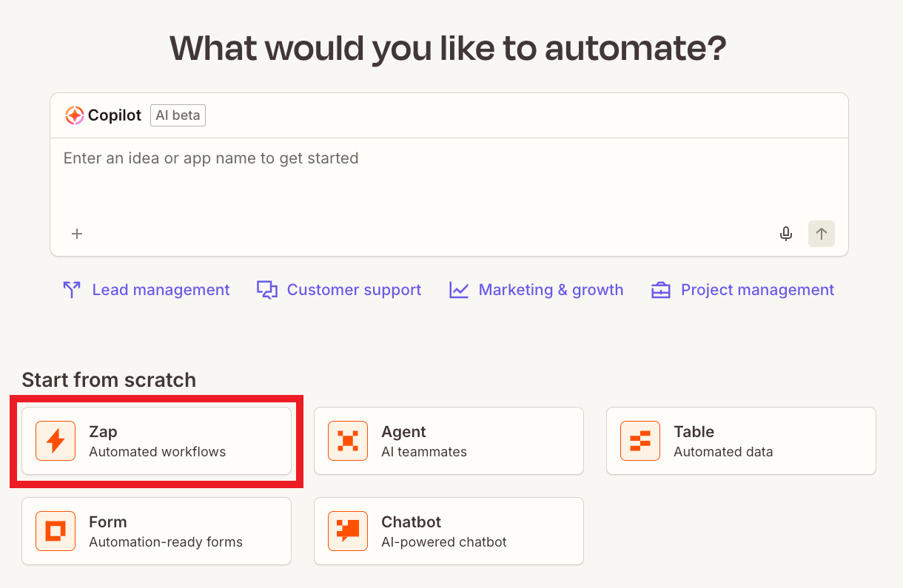Create a new Zap automated workflow
Viewport: 903px width, 588px height.
click(x=156, y=441)
